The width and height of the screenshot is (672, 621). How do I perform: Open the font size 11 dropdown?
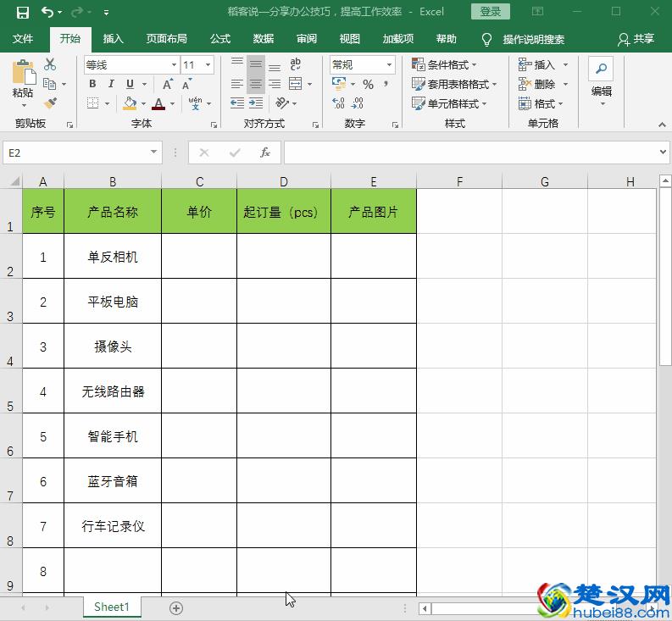click(x=208, y=64)
